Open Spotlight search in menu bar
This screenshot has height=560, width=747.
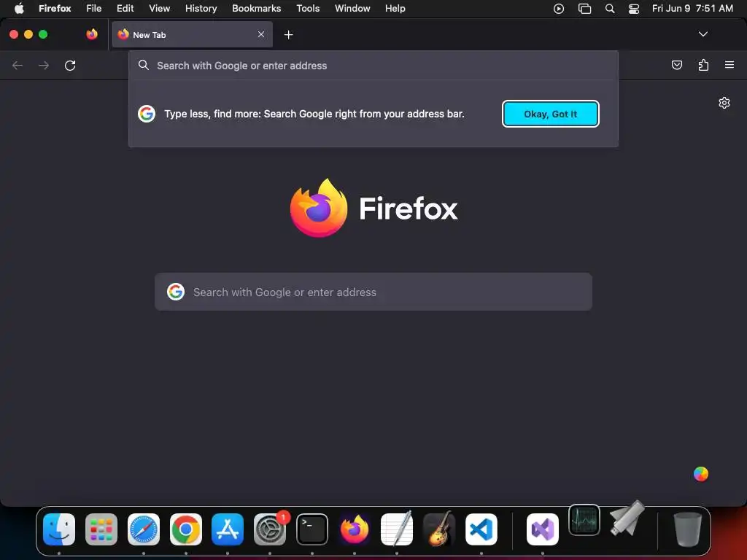coord(610,9)
